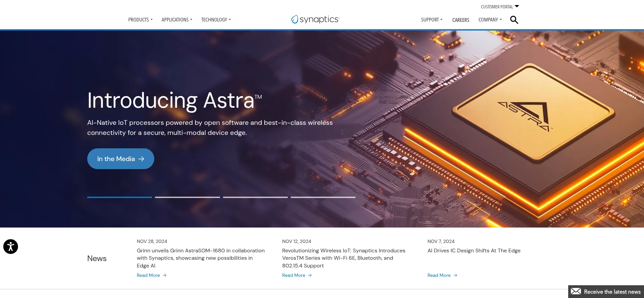The width and height of the screenshot is (644, 298).
Task: Select the fourth carousel slide indicator
Action: point(323,197)
